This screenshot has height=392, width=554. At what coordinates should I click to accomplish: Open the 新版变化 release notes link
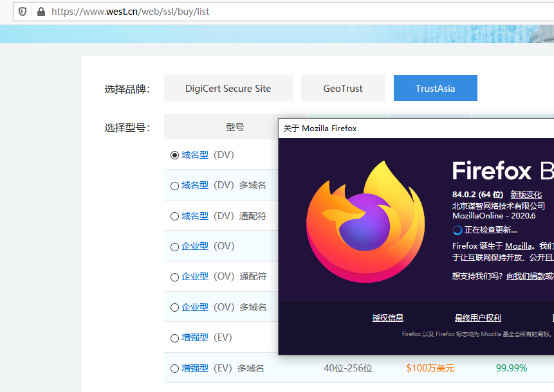(x=526, y=195)
